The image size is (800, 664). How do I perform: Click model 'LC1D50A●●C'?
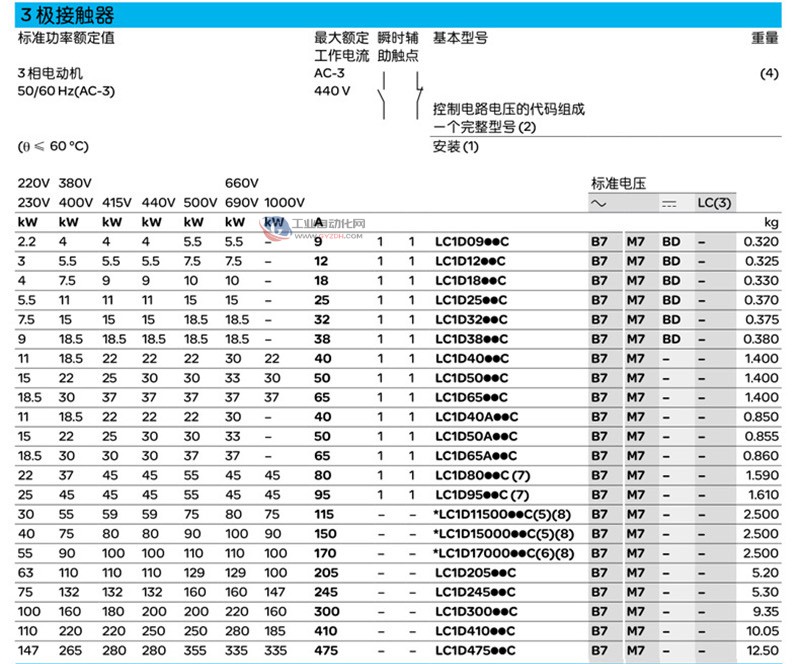coord(477,436)
